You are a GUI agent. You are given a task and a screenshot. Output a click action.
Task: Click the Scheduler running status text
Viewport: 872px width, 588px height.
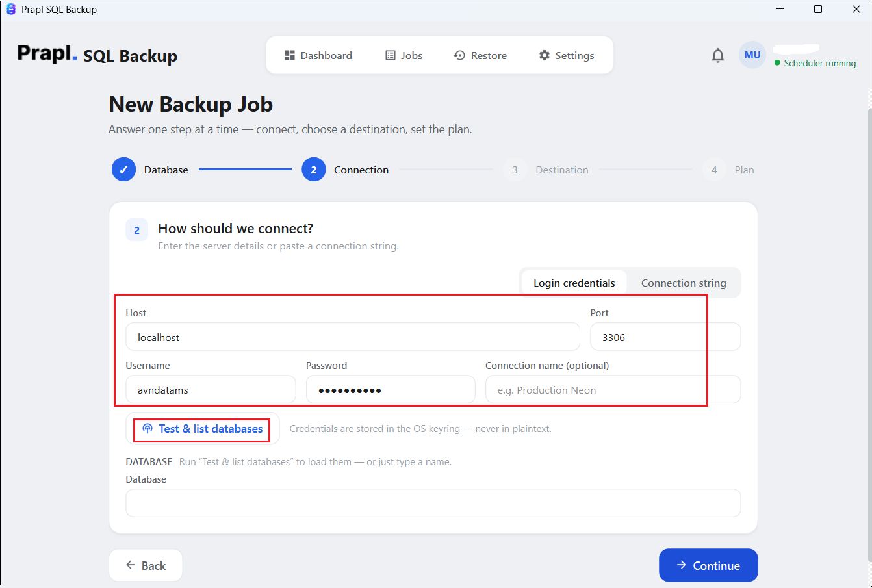[819, 63]
